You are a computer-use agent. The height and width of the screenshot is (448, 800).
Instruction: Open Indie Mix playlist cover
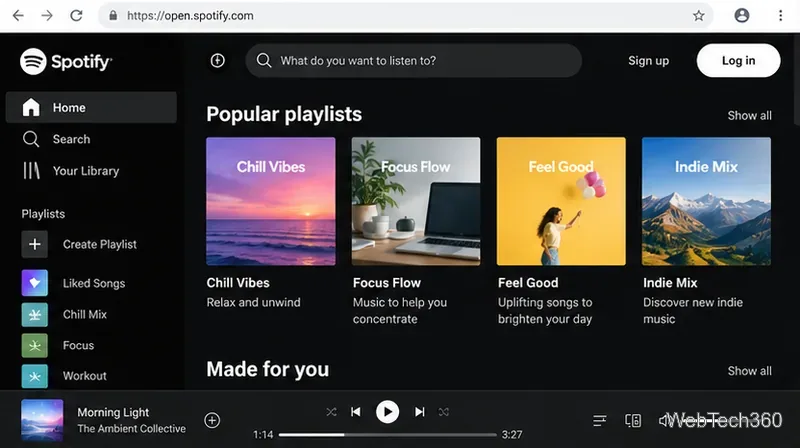tap(706, 201)
